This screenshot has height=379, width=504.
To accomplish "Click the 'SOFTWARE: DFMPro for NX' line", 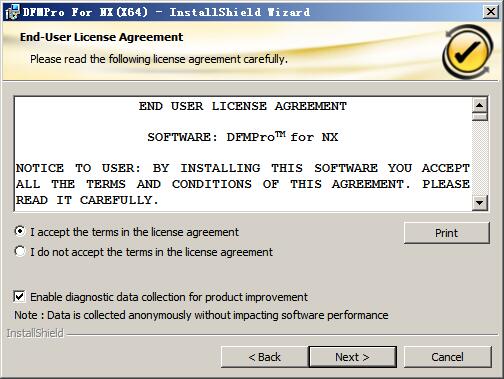I will click(x=243, y=137).
